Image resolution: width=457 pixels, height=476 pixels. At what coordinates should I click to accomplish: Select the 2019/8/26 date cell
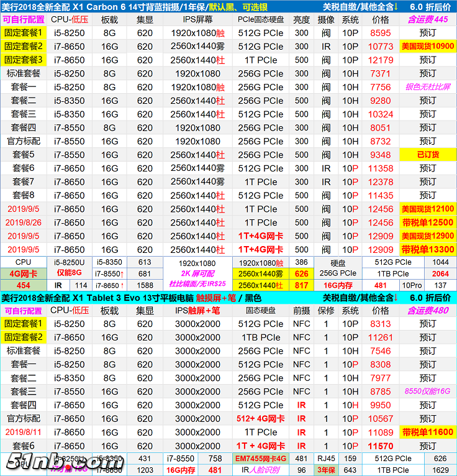pyautogui.click(x=23, y=222)
